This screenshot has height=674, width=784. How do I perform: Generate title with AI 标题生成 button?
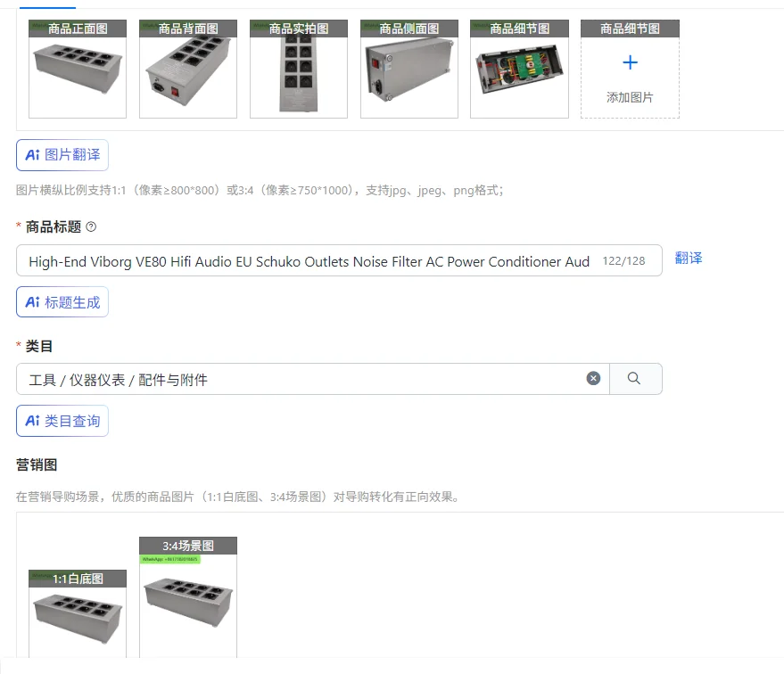[62, 302]
